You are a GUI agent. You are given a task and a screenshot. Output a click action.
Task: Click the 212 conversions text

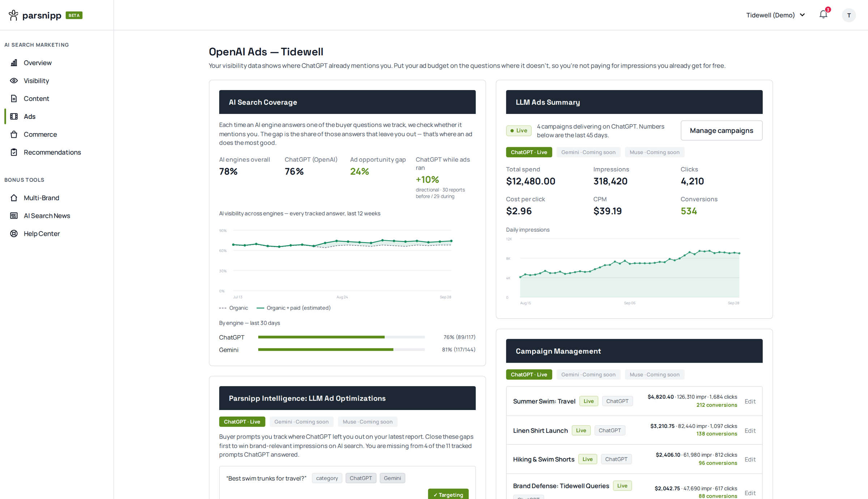(716, 405)
